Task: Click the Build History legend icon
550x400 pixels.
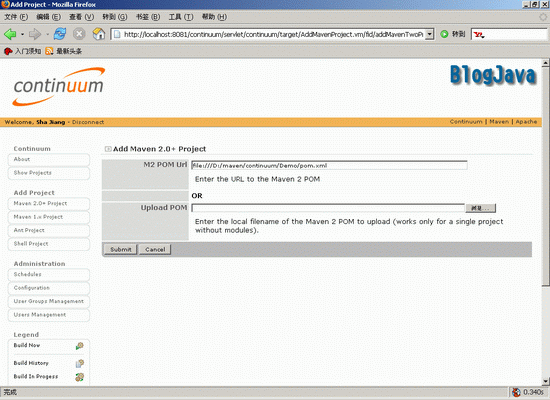Action: pos(80,363)
